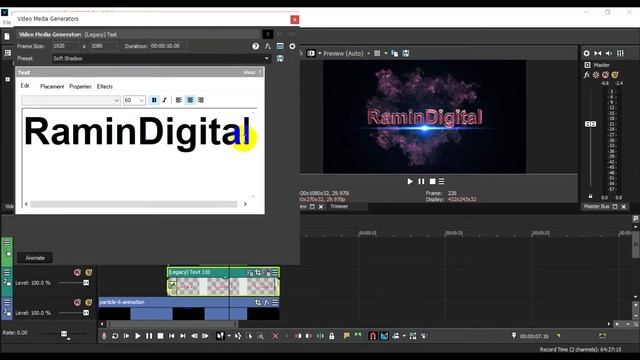Image resolution: width=640 pixels, height=360 pixels.
Task: Switch to the Properties tab
Action: click(x=80, y=87)
